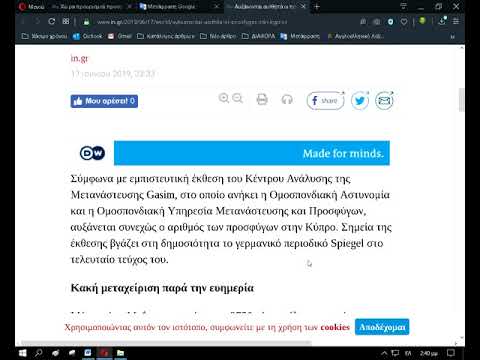The height and width of the screenshot is (360, 480).
Task: Show hidden system tray icons
Action: click(x=384, y=353)
